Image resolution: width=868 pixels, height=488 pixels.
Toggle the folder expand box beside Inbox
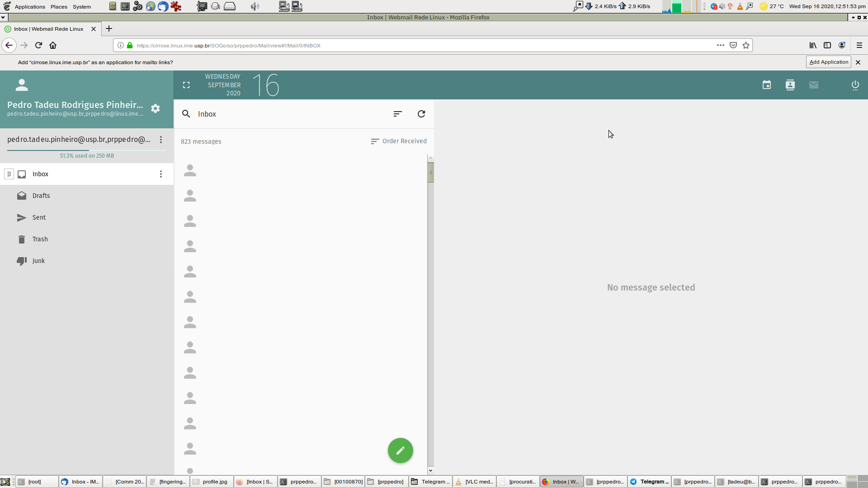point(9,174)
